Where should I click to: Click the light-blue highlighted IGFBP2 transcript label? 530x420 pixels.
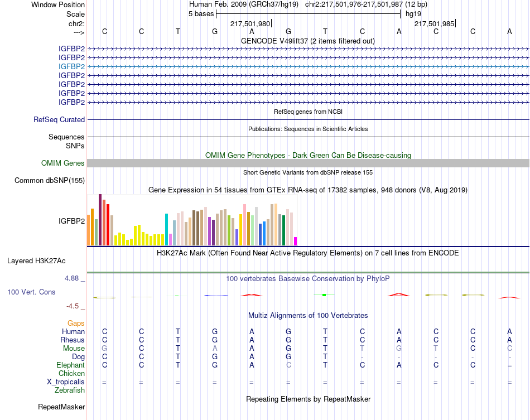point(71,66)
